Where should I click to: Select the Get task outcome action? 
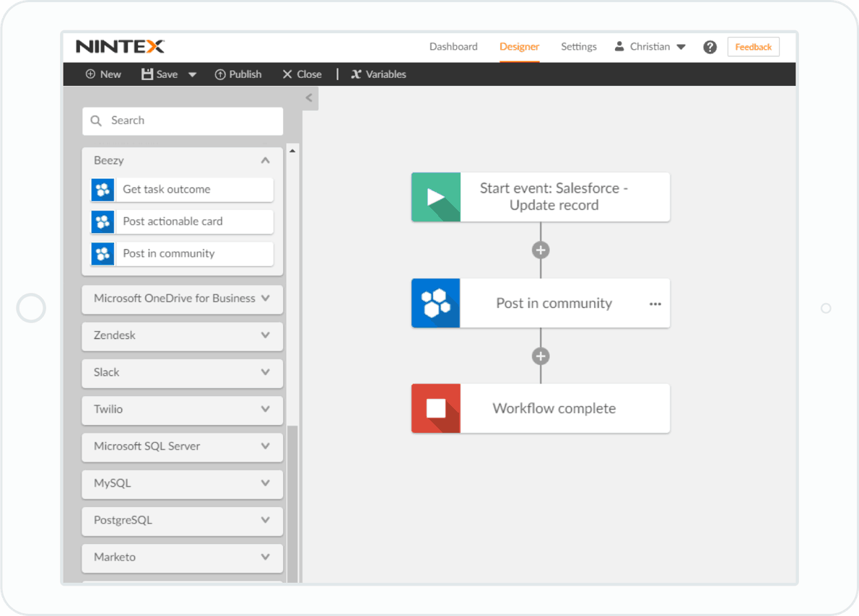click(183, 190)
